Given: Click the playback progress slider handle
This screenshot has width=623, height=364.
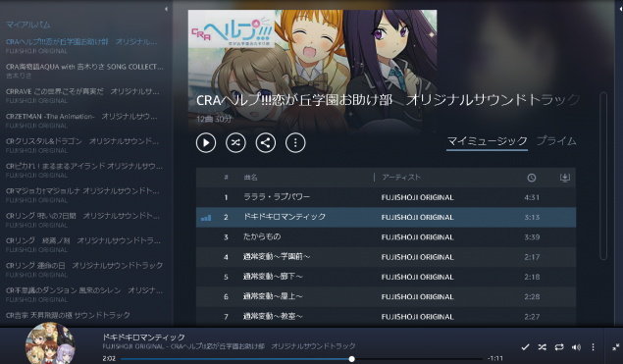Looking at the screenshot, I should (x=351, y=359).
